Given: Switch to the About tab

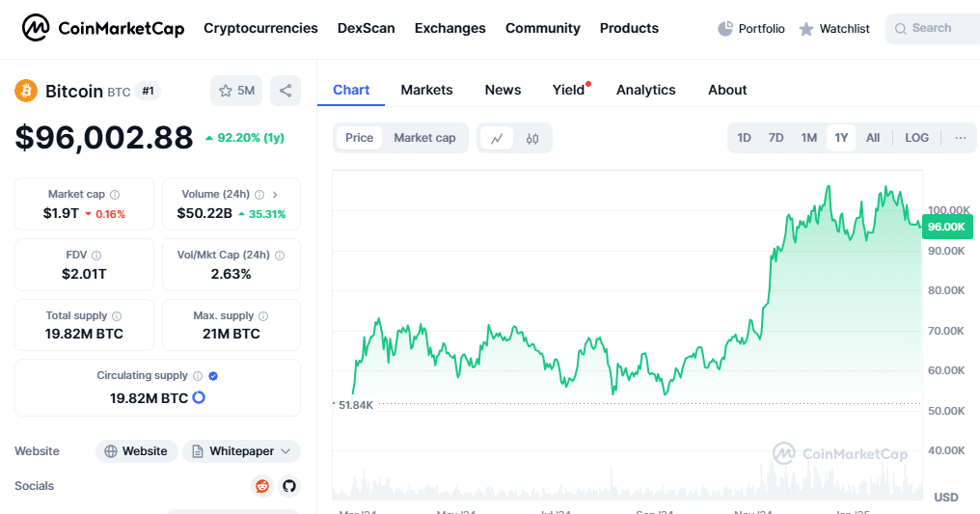Looking at the screenshot, I should tap(727, 90).
